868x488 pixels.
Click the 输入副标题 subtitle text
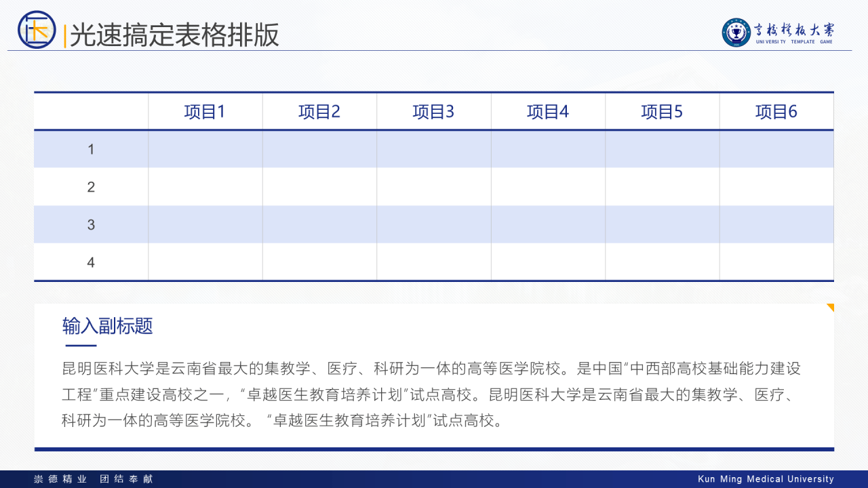pos(108,326)
